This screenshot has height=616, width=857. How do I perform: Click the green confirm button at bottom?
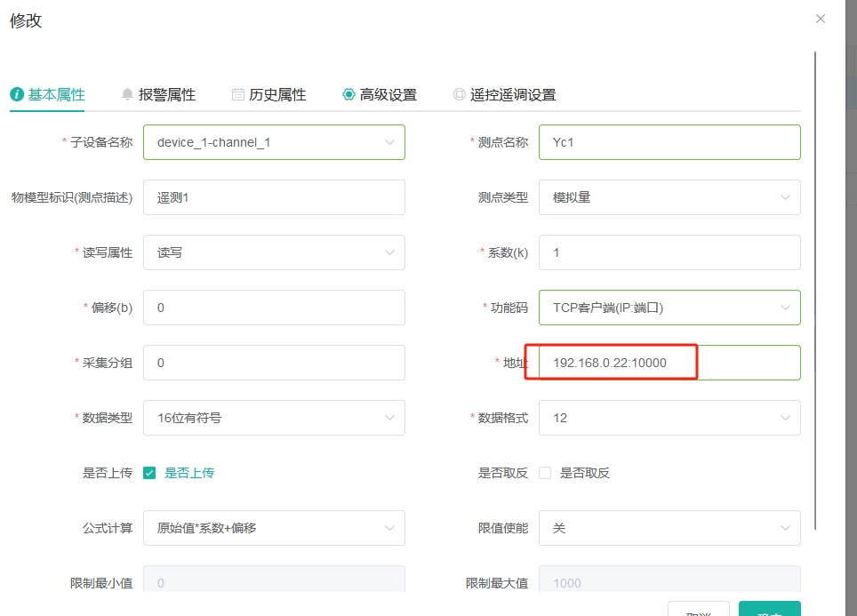click(x=769, y=610)
